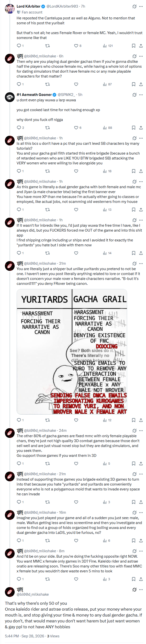
Task: Open Lord KArbiter's profile avatar
Action: click(x=10, y=9)
